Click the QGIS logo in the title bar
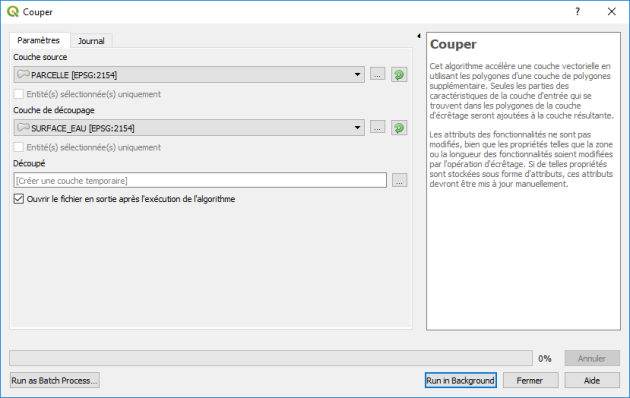The height and width of the screenshot is (398, 630). (x=13, y=12)
